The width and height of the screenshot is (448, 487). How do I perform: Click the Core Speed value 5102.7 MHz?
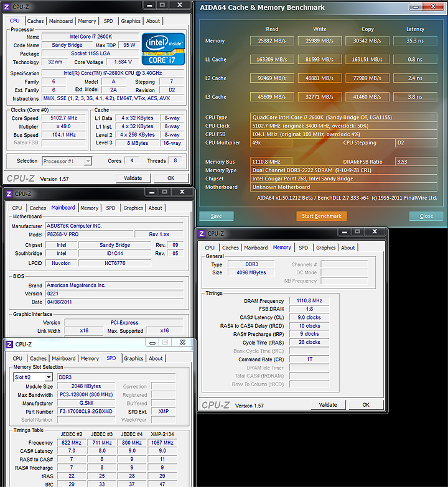[x=64, y=118]
